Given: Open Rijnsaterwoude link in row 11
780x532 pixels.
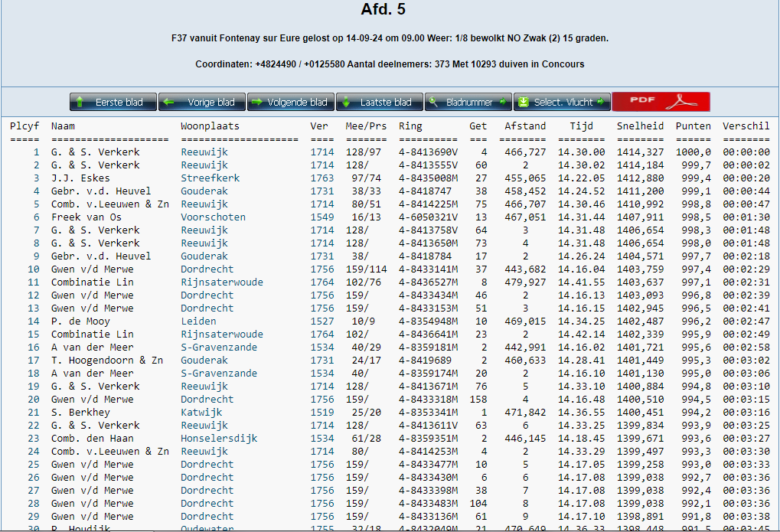Looking at the screenshot, I should (x=222, y=282).
